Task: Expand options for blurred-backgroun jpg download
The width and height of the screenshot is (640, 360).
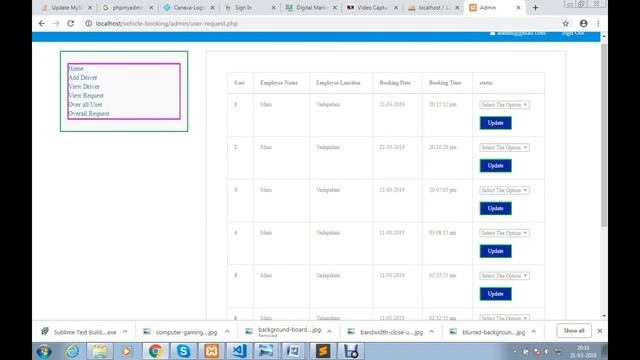Action: tap(533, 332)
